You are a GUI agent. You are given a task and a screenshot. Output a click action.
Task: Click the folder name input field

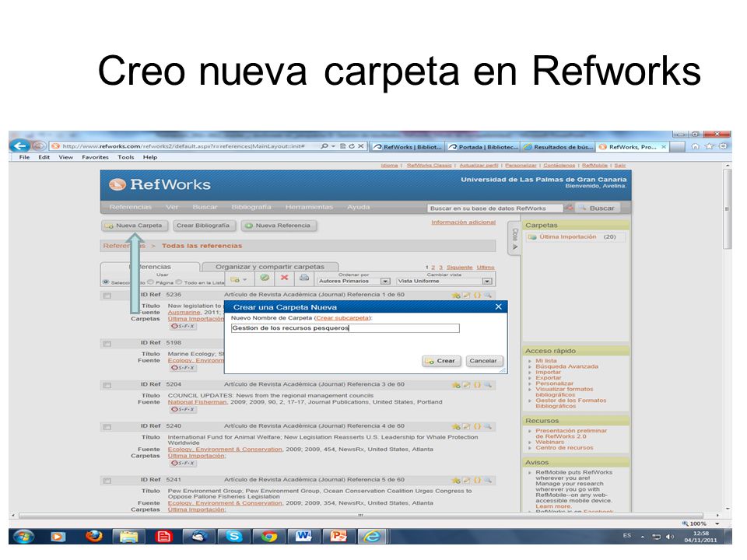click(345, 328)
